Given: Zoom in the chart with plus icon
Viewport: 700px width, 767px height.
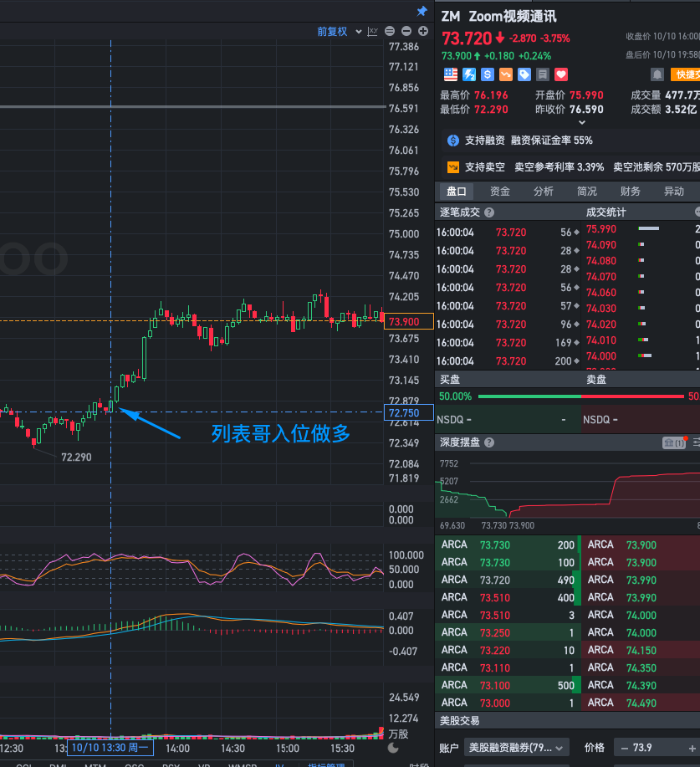Looking at the screenshot, I should pyautogui.click(x=423, y=31).
